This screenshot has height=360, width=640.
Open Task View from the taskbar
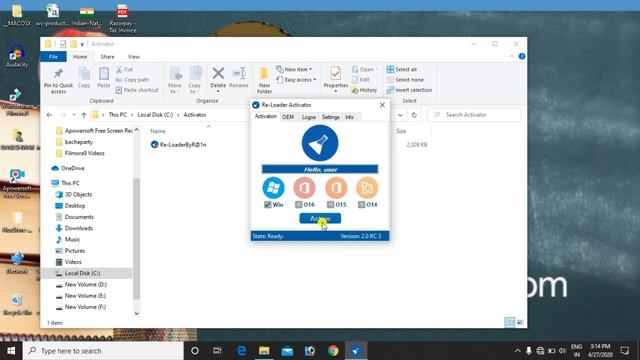point(217,351)
